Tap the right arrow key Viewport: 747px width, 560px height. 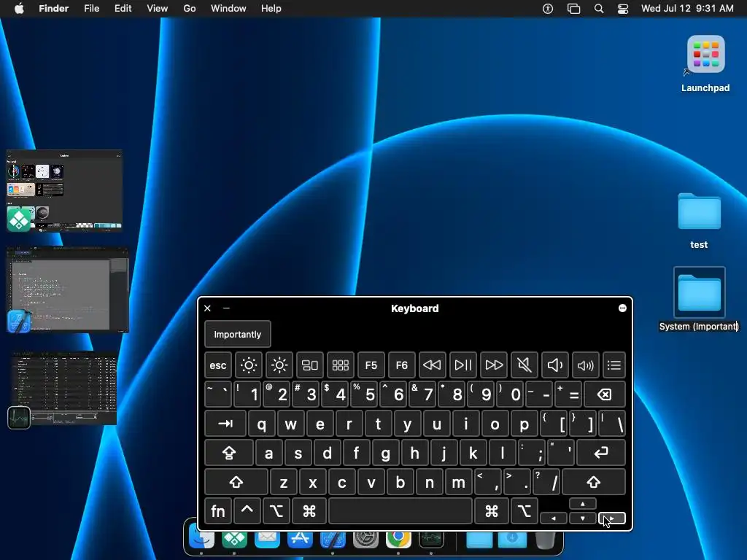click(612, 518)
